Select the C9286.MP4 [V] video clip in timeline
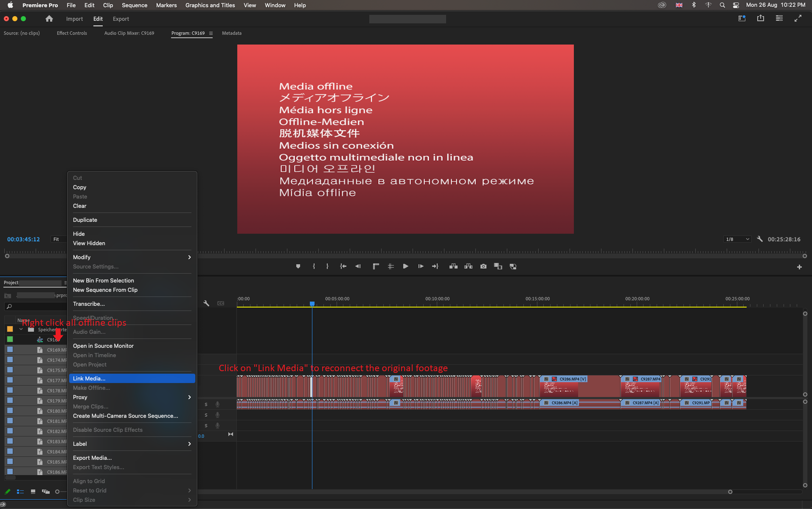The image size is (812, 509). (579, 386)
